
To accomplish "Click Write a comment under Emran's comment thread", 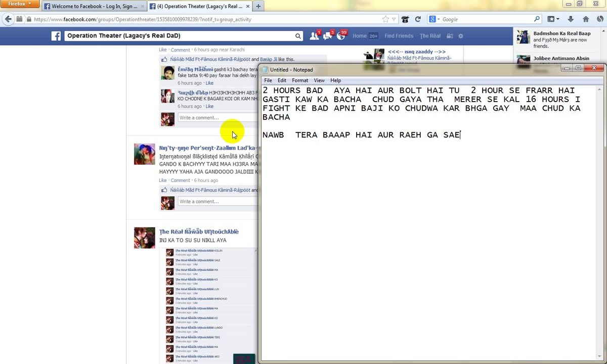I will pyautogui.click(x=218, y=118).
